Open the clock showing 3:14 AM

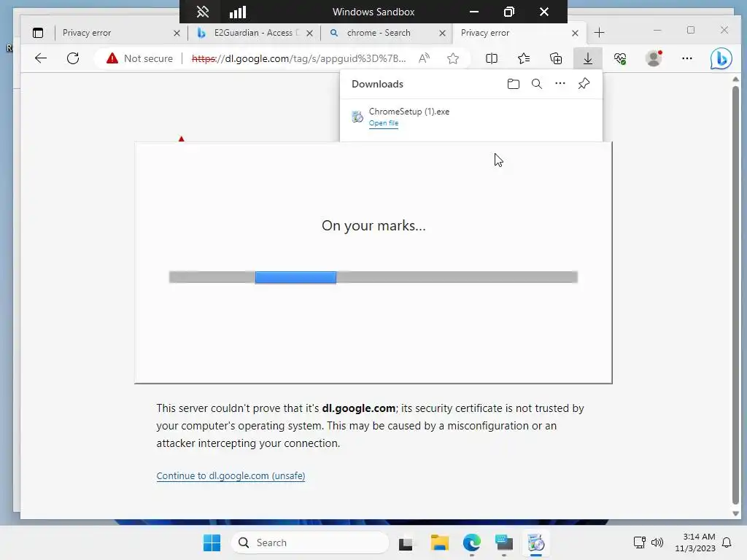click(695, 542)
